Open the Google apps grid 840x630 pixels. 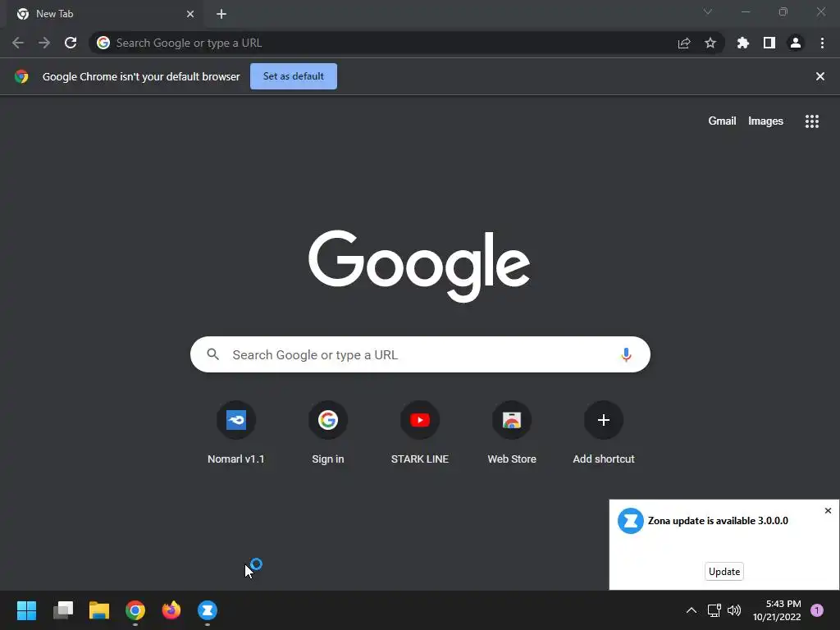coord(812,121)
